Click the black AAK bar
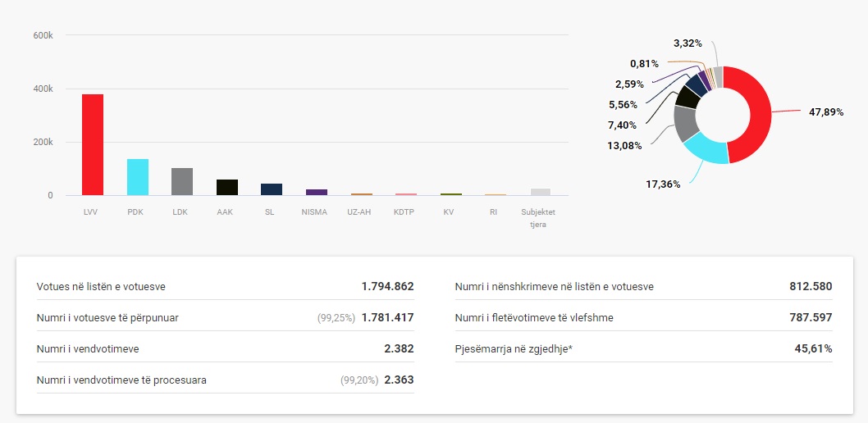868x423 pixels. tap(226, 188)
